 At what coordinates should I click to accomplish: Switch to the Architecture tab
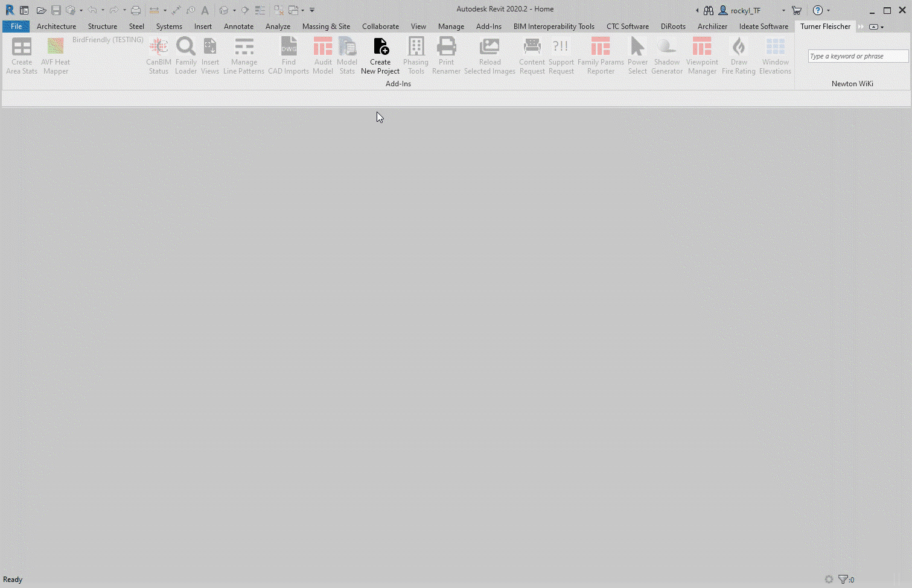pos(56,27)
